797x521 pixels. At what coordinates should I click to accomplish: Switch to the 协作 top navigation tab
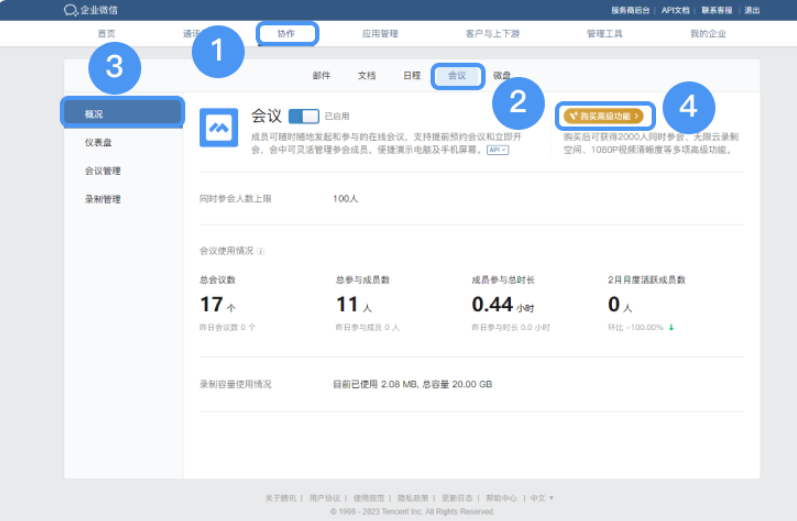pos(286,33)
